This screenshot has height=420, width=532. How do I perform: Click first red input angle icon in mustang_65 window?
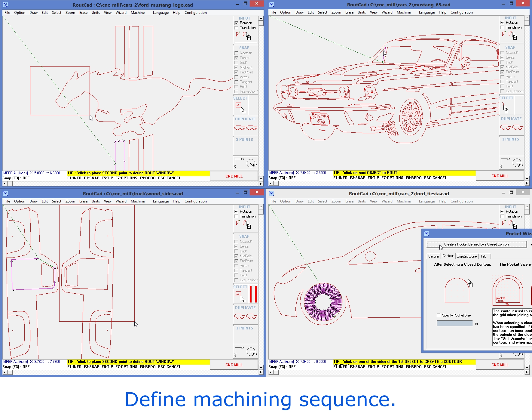tap(504, 34)
